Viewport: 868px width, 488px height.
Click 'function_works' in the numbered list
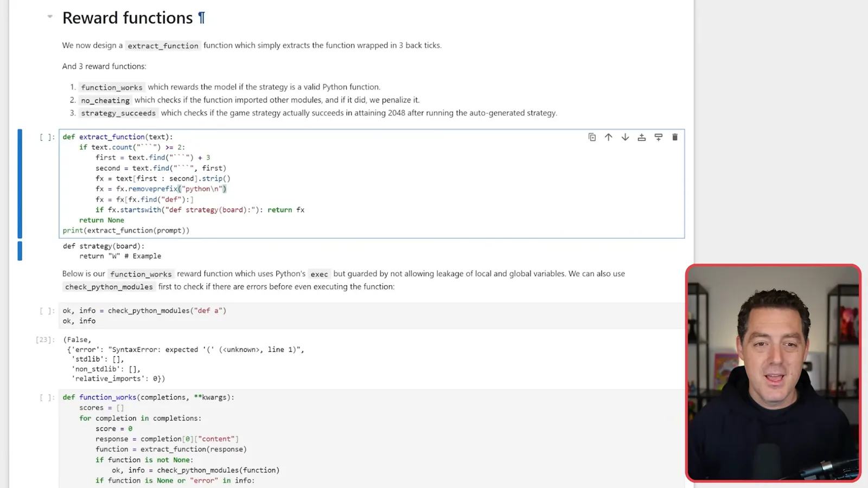pyautogui.click(x=112, y=87)
